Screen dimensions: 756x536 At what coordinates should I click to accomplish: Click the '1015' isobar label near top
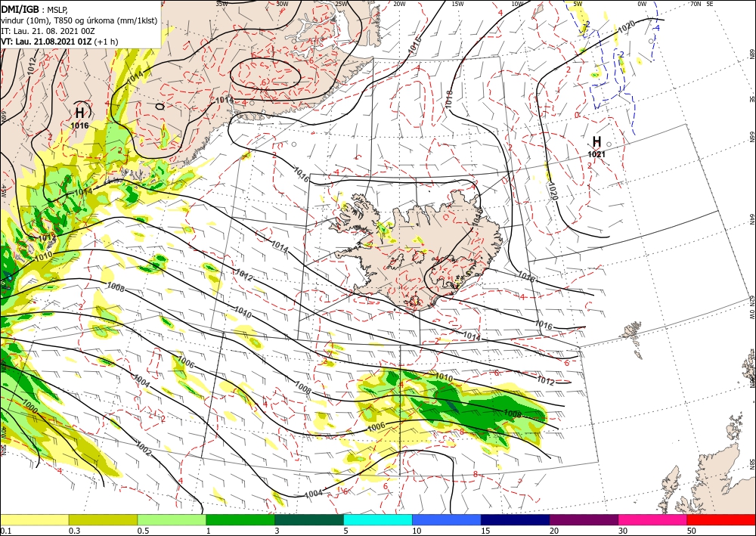(x=414, y=45)
